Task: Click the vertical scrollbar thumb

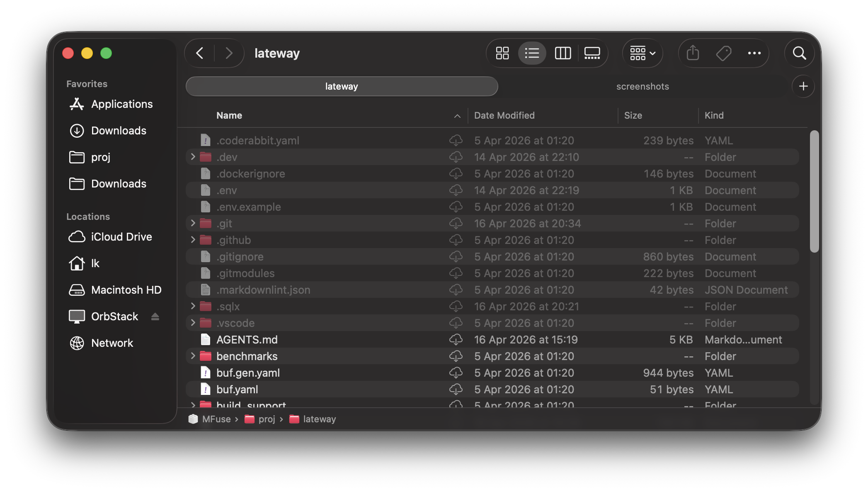Action: click(814, 191)
